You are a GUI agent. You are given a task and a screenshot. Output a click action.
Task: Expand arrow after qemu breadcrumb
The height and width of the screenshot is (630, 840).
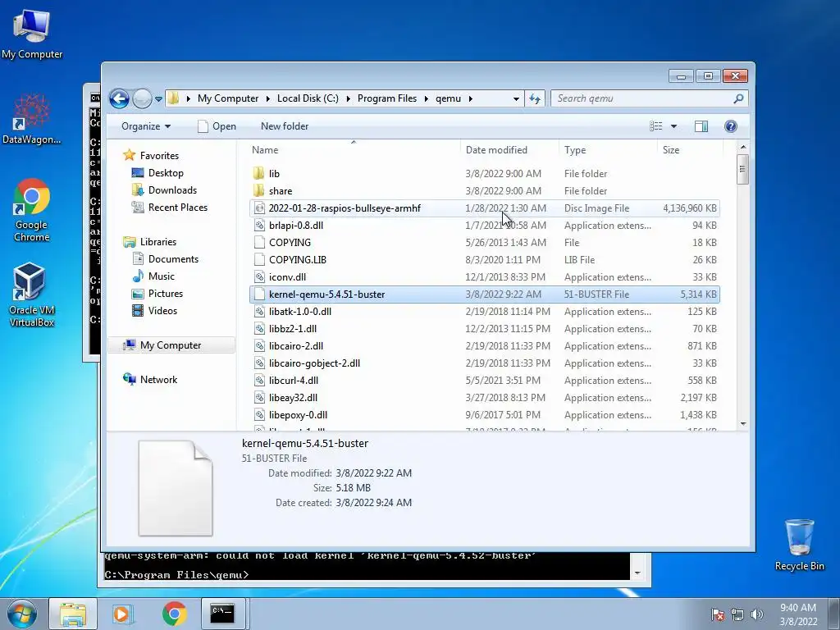[x=470, y=98]
